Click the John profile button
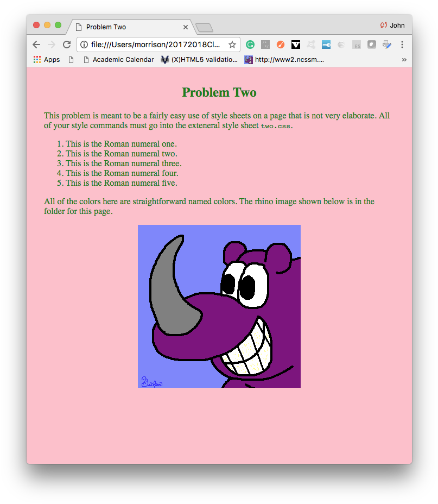The width and height of the screenshot is (438, 504). [392, 26]
